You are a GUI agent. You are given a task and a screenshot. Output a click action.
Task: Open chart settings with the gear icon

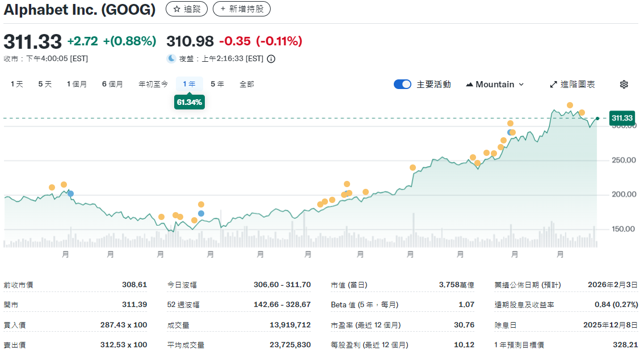pyautogui.click(x=624, y=84)
